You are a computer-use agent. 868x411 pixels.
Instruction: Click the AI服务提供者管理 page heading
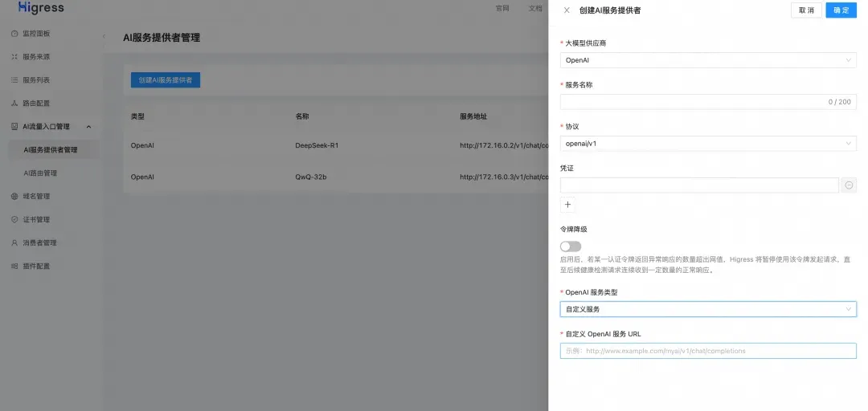coord(162,38)
